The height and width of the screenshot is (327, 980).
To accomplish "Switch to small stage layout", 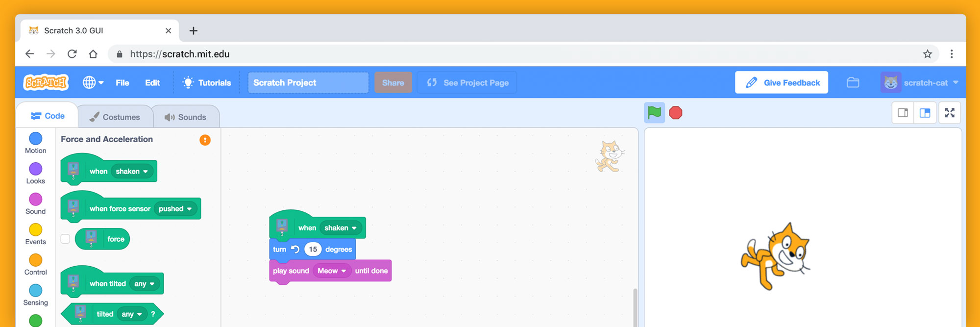I will pyautogui.click(x=903, y=113).
